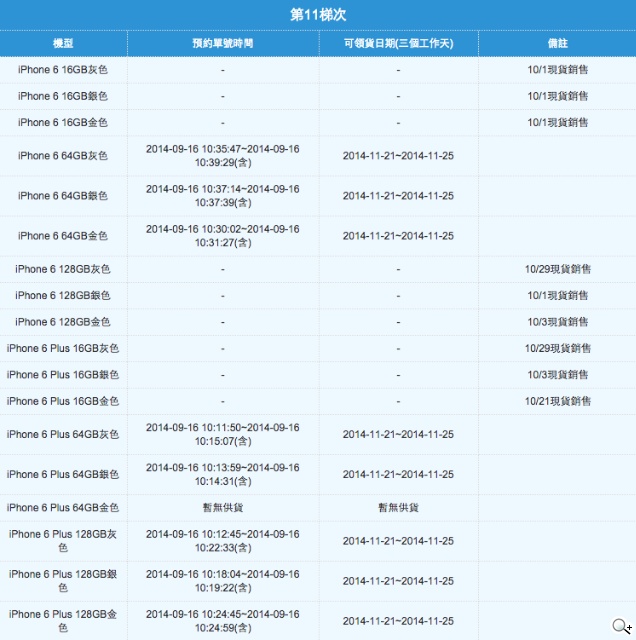Click the pickup date for iPhone 6 64GB灰色

coord(398,156)
